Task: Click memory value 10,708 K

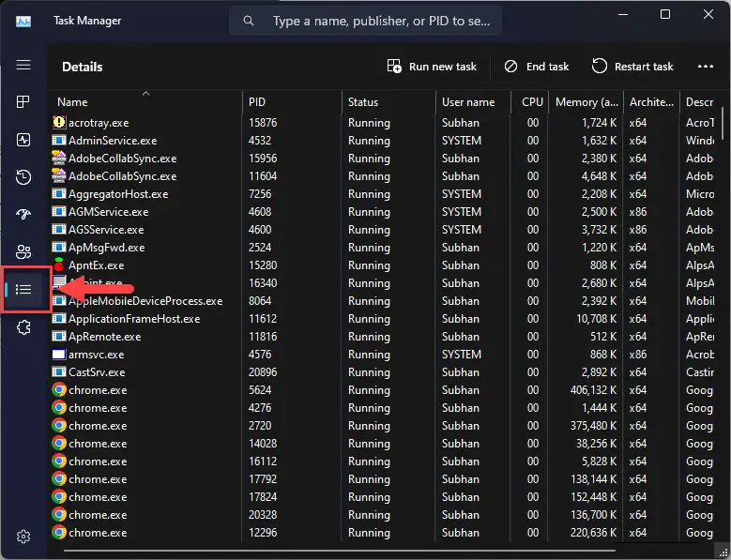Action: point(596,318)
